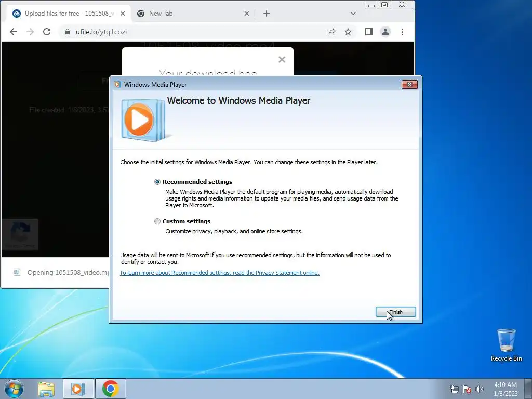The width and height of the screenshot is (532, 399).
Task: Click the Show desktop strip
Action: point(528,389)
